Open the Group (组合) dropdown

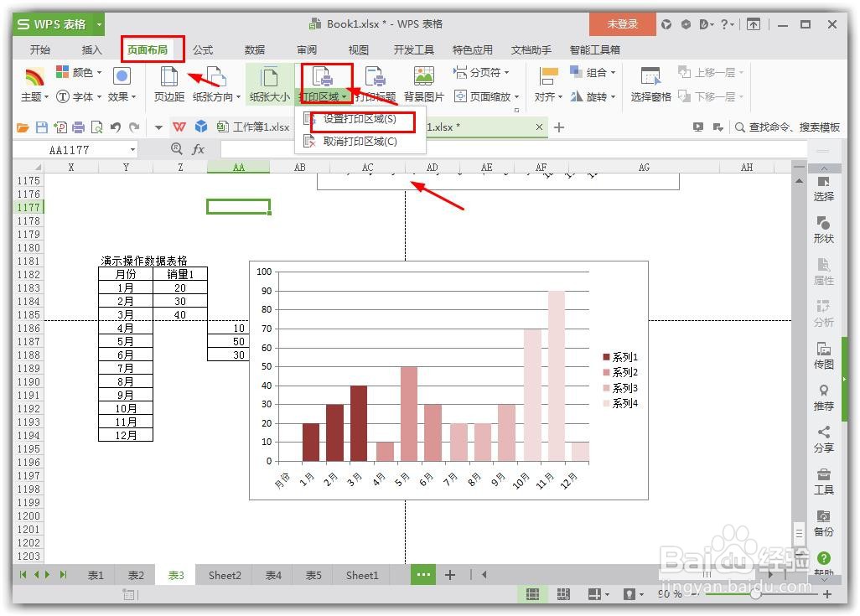593,72
